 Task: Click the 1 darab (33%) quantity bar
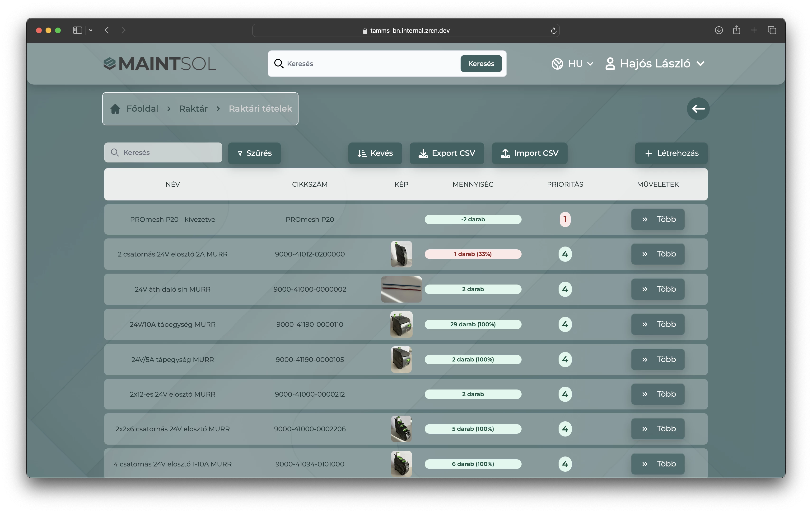[x=473, y=254]
